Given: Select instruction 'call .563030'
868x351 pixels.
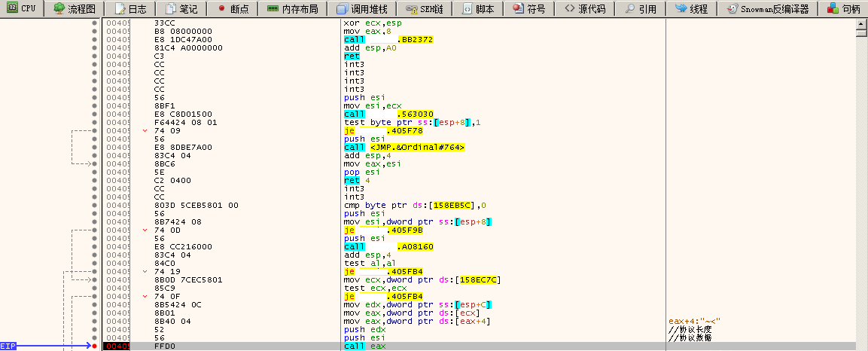Looking at the screenshot, I should (388, 114).
